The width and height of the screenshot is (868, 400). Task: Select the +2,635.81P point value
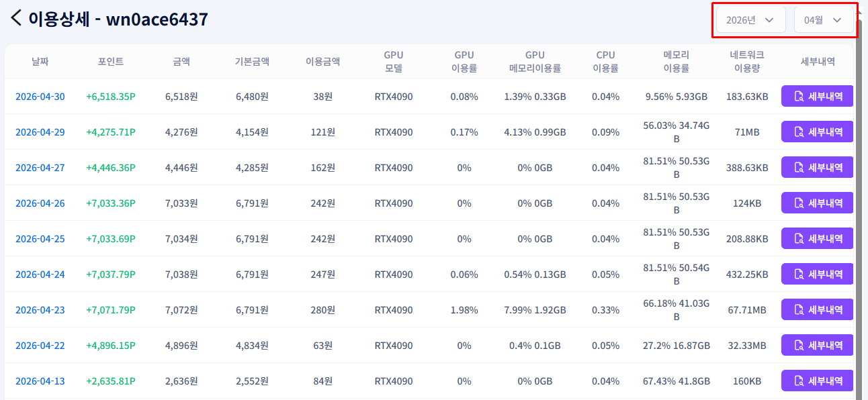tap(111, 381)
